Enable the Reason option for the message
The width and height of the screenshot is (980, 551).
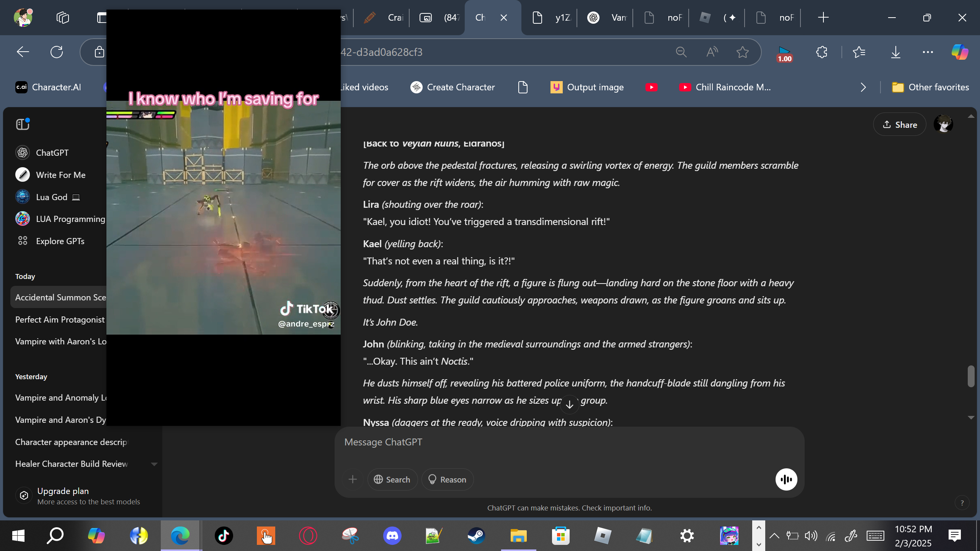(447, 479)
